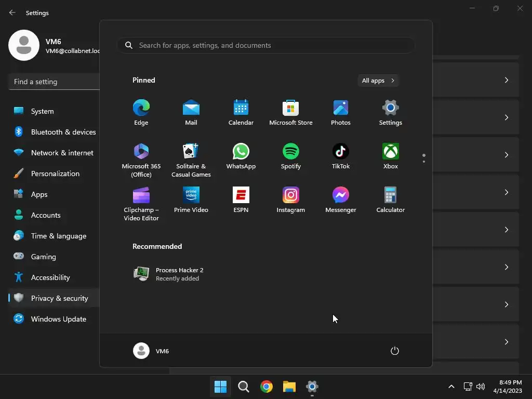Select System in Settings sidebar
The image size is (532, 399).
coord(54,111)
